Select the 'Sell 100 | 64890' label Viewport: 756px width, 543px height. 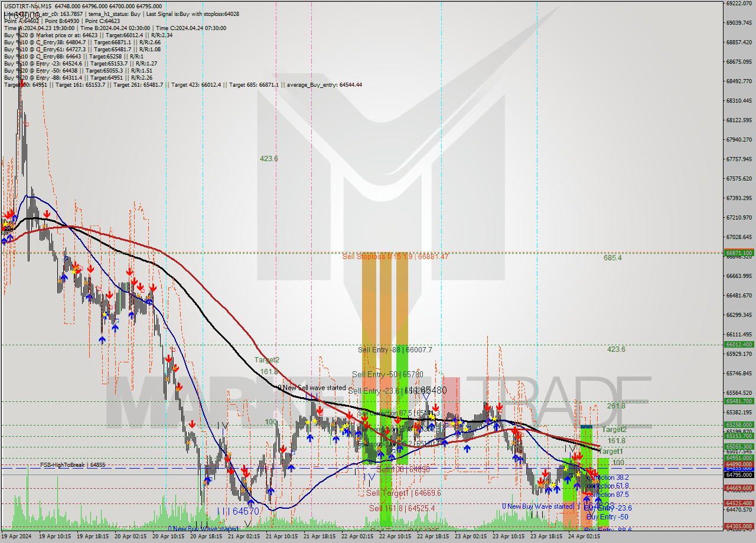403,469
